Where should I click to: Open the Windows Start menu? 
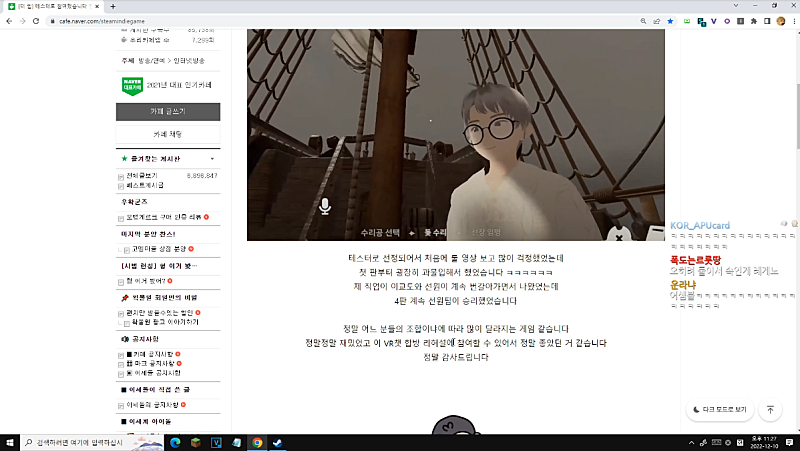(10, 442)
